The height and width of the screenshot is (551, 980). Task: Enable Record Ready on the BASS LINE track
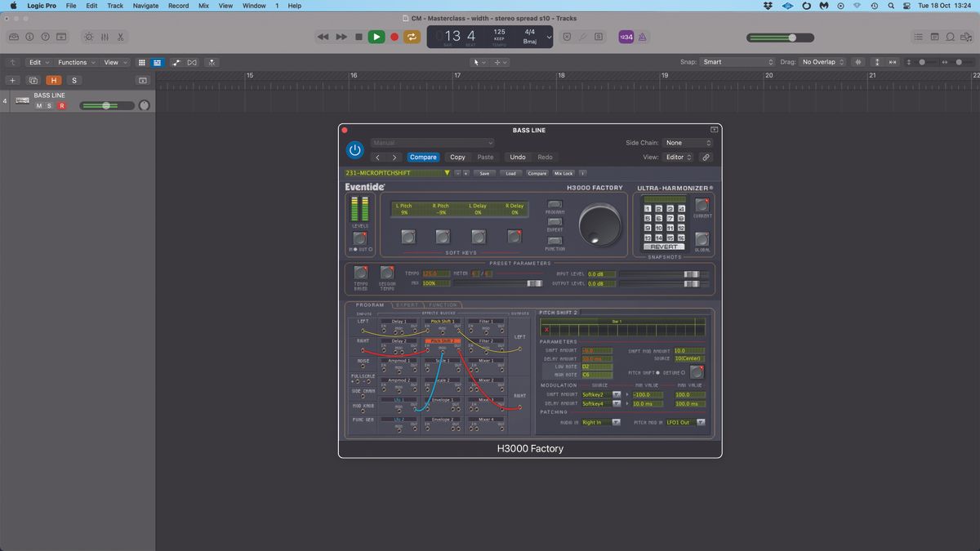(x=61, y=105)
